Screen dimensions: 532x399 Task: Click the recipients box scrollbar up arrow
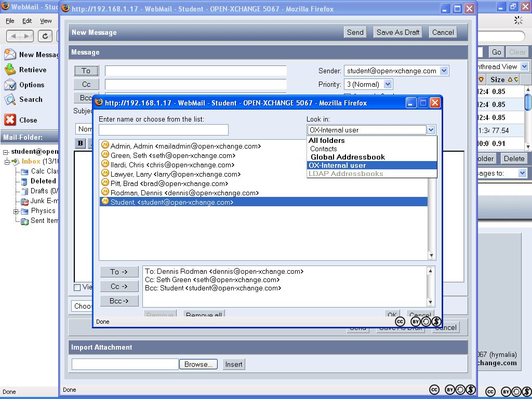tap(430, 270)
